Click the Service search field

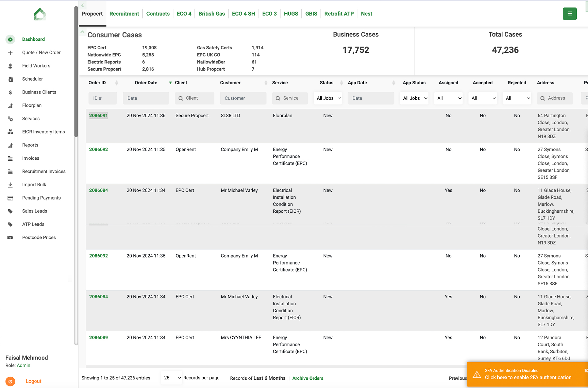(x=290, y=98)
